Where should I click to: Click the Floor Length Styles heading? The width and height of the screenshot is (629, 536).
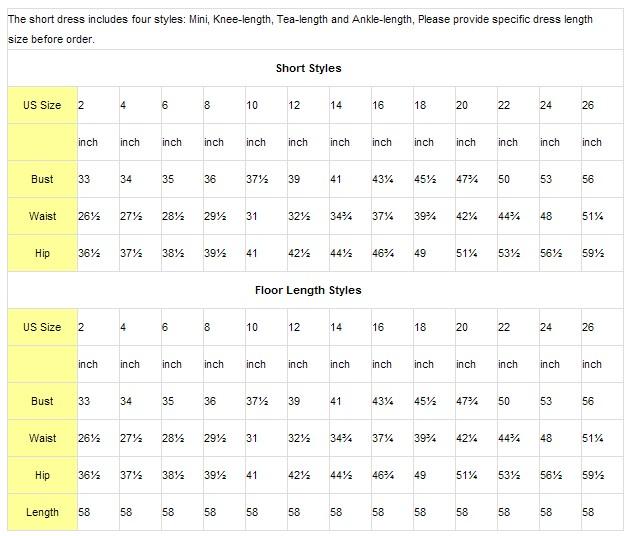click(x=308, y=290)
